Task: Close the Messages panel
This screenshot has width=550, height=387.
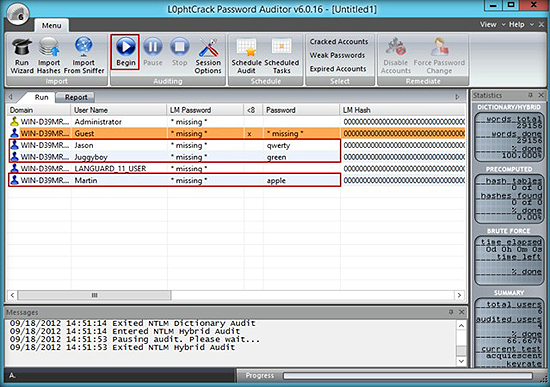Action: (462, 312)
